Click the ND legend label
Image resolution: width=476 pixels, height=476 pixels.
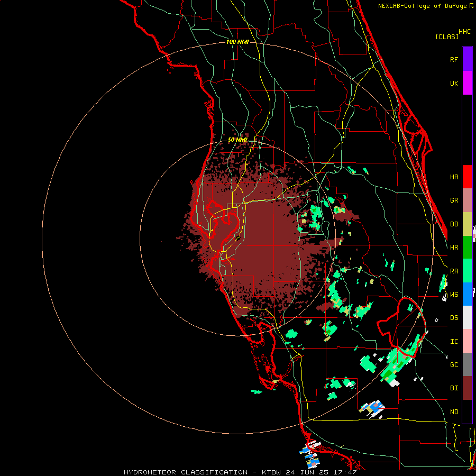click(x=454, y=411)
